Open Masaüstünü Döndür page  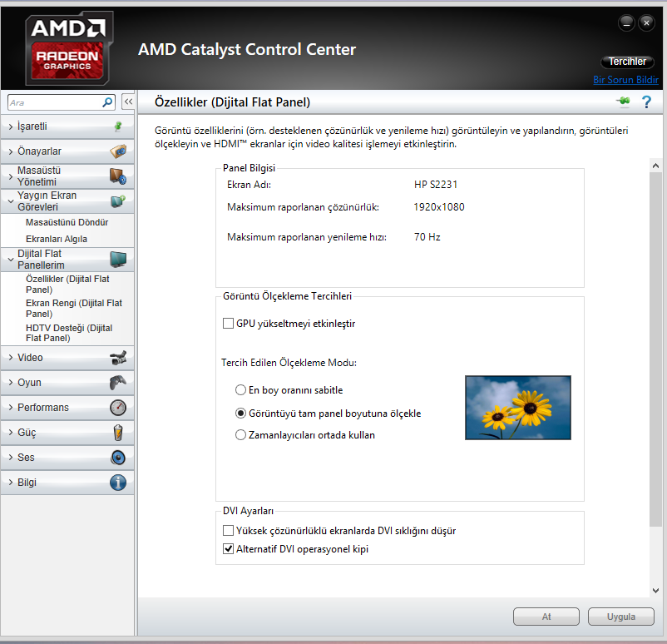[x=67, y=222]
